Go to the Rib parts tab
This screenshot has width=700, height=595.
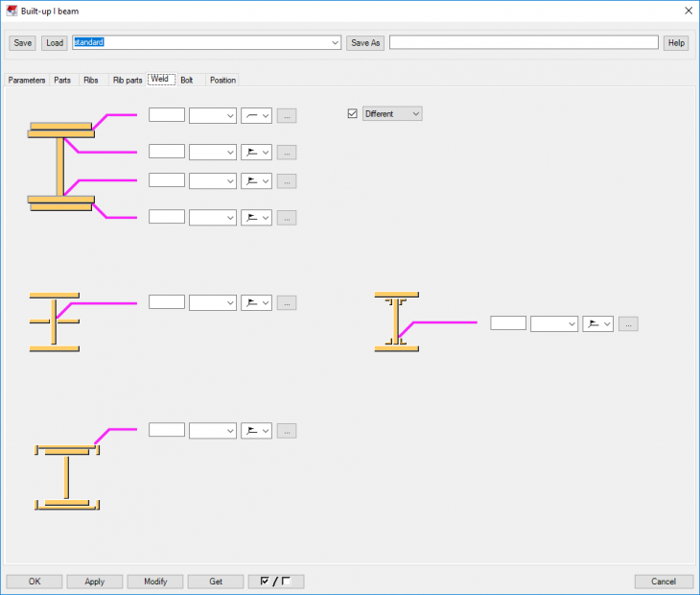(128, 80)
